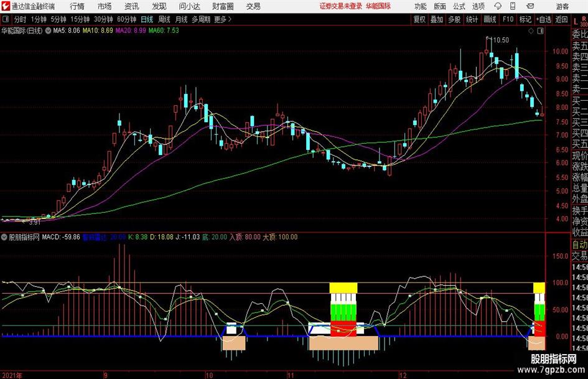Click the month 11 timeline marker
This screenshot has width=588, height=379.
coord(291,375)
